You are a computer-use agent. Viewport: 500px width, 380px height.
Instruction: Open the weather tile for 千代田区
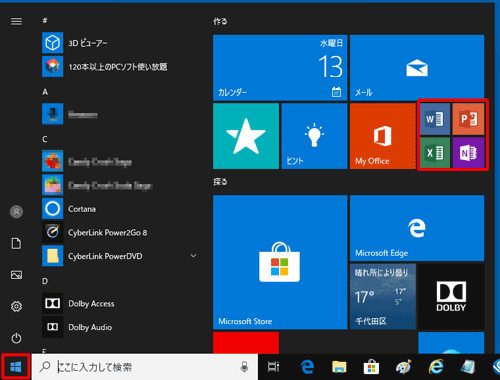click(x=383, y=297)
